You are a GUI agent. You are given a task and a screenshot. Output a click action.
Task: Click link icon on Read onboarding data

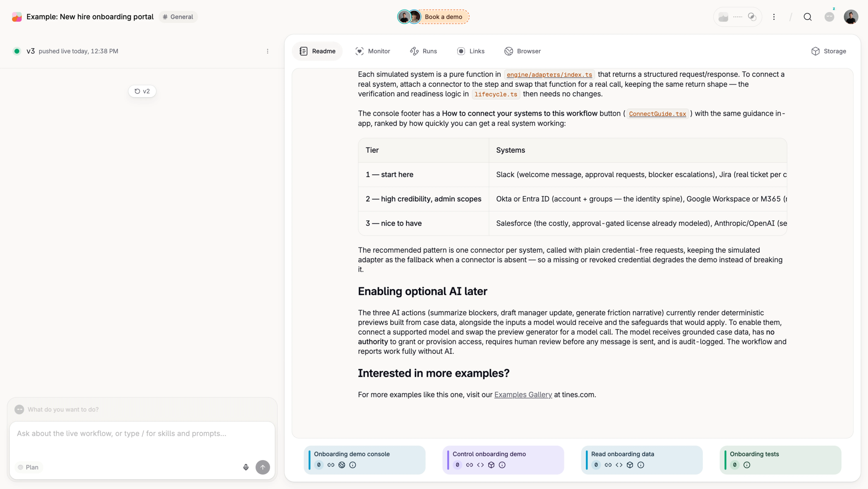click(x=608, y=465)
